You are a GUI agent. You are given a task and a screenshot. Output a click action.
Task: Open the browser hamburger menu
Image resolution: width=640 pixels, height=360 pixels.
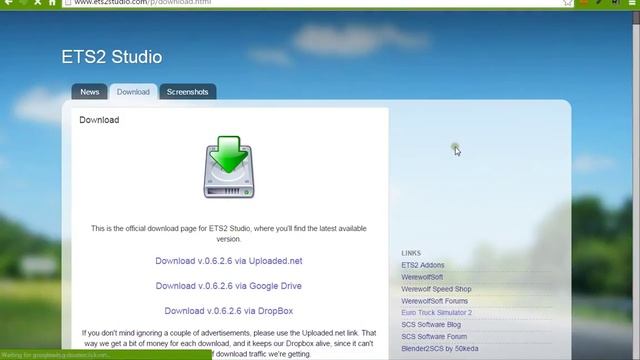[632, 2]
